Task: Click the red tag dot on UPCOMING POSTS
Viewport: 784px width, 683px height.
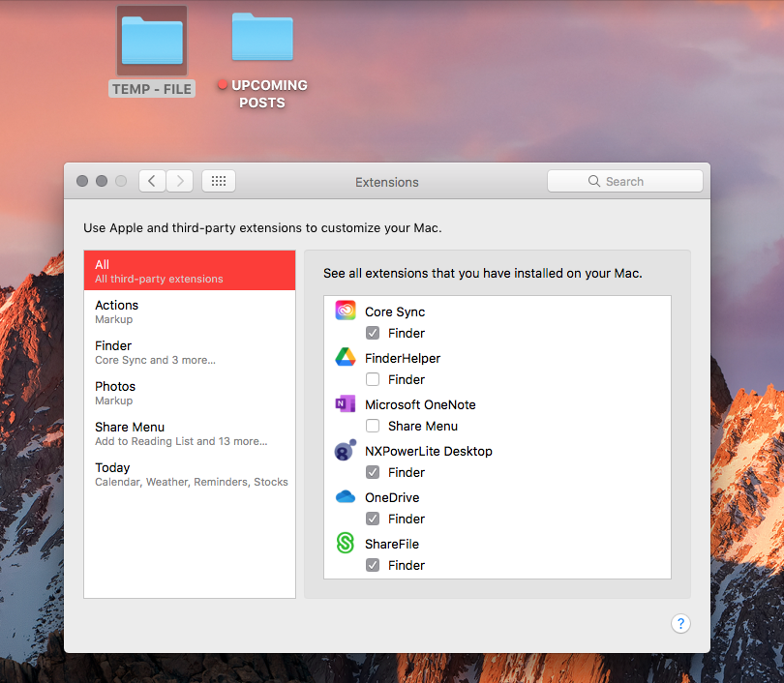Action: [223, 84]
